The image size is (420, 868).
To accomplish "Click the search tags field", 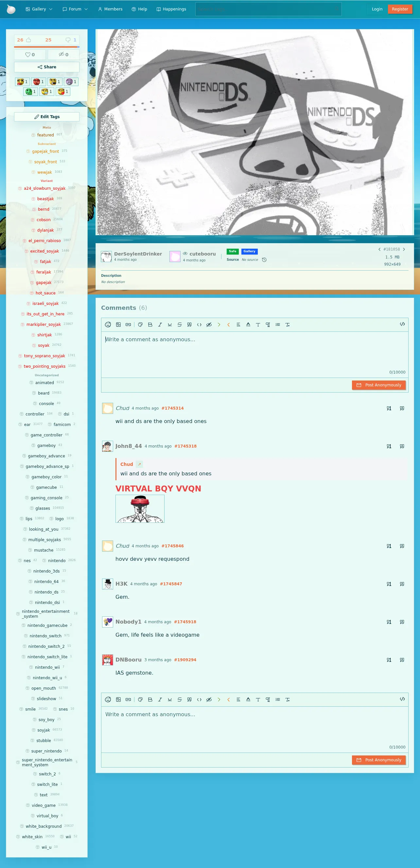I will 268,9.
